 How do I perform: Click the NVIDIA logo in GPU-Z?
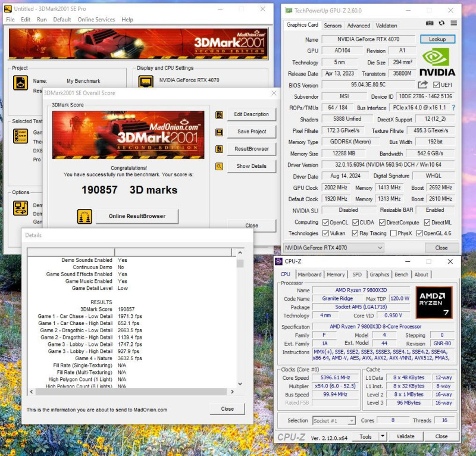(437, 62)
